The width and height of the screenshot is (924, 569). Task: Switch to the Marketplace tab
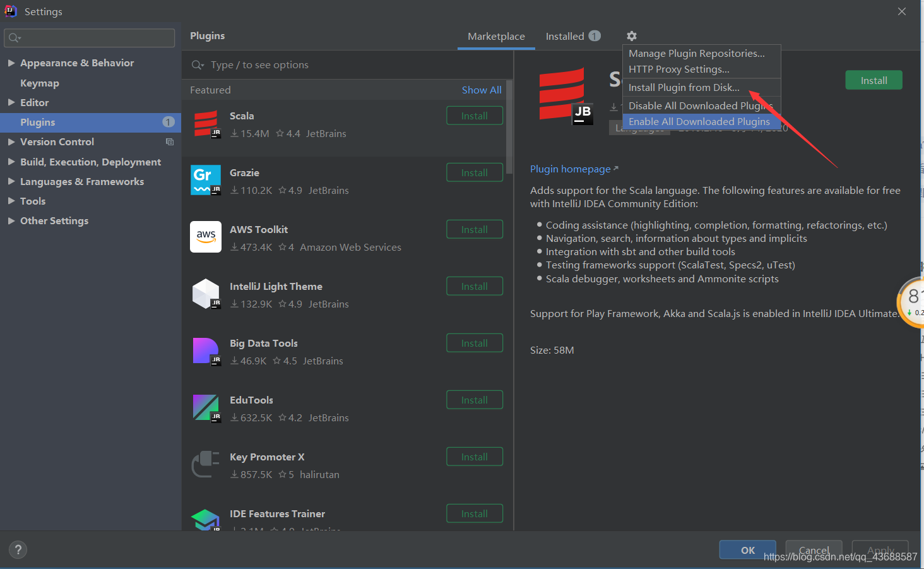point(496,37)
